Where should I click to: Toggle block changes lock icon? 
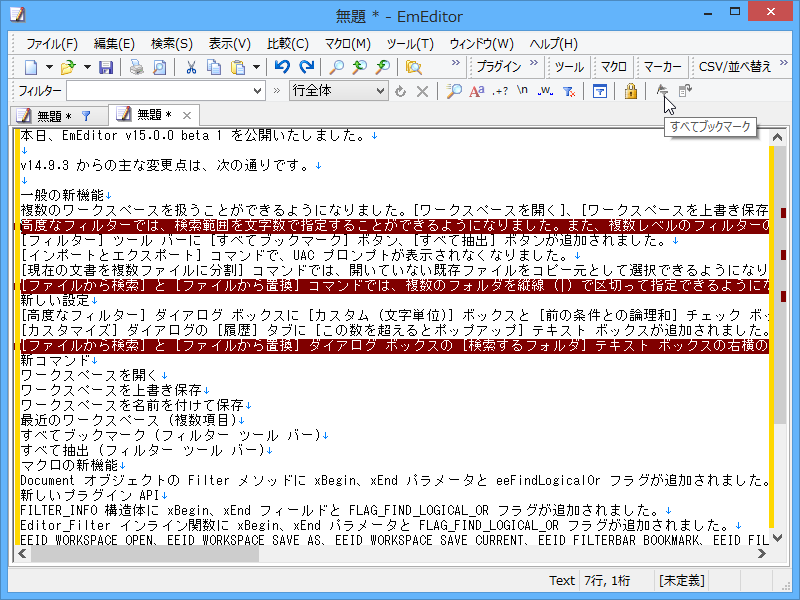click(x=631, y=91)
